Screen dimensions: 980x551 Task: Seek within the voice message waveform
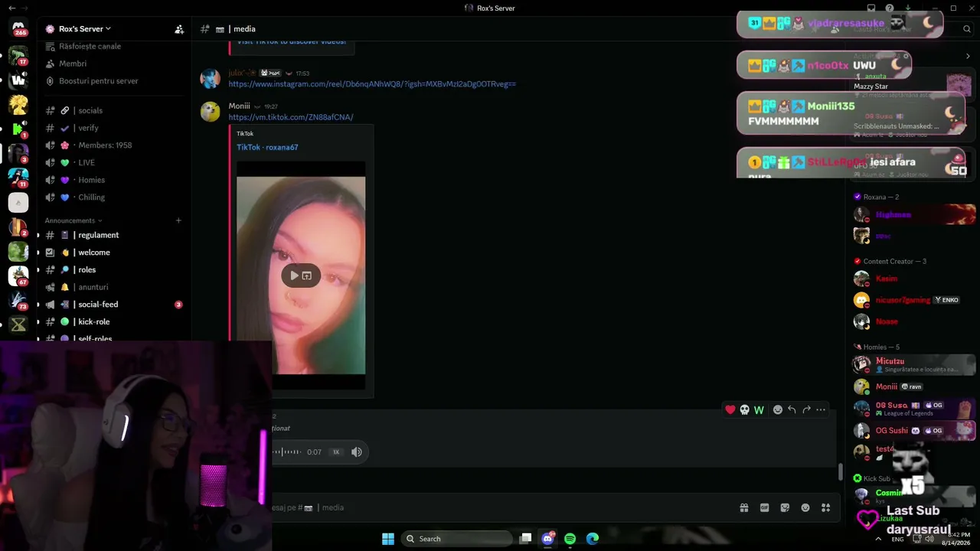click(287, 452)
